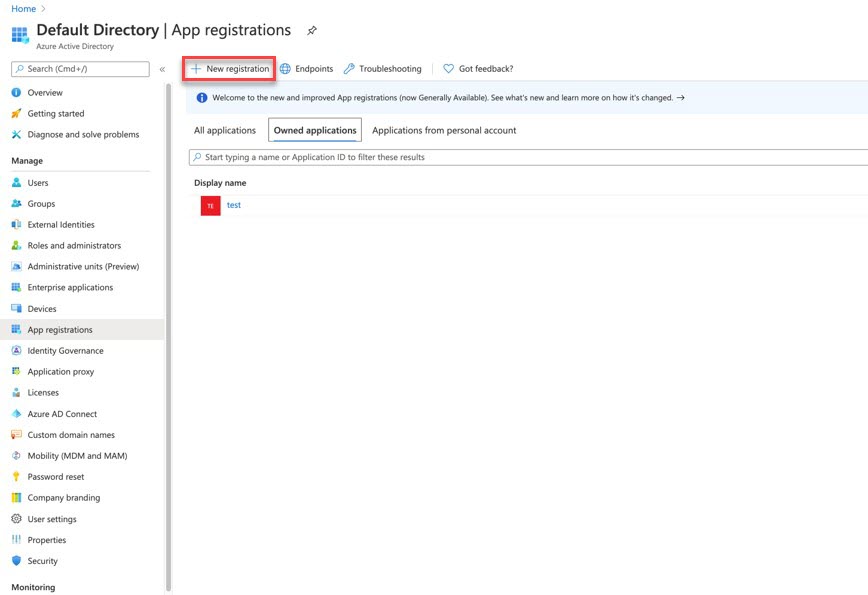Click the Overview info icon in sidebar
868x595 pixels.
coord(17,92)
